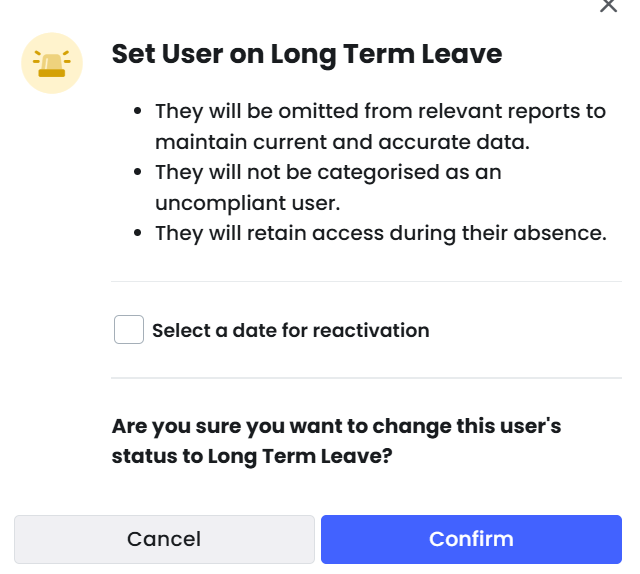
Task: Click the 'Are you sure' confirmation question
Action: click(336, 441)
